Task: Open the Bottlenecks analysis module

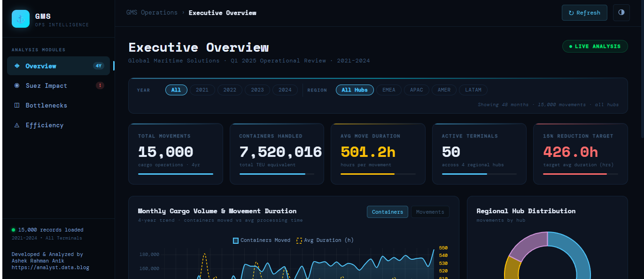Action: point(46,106)
